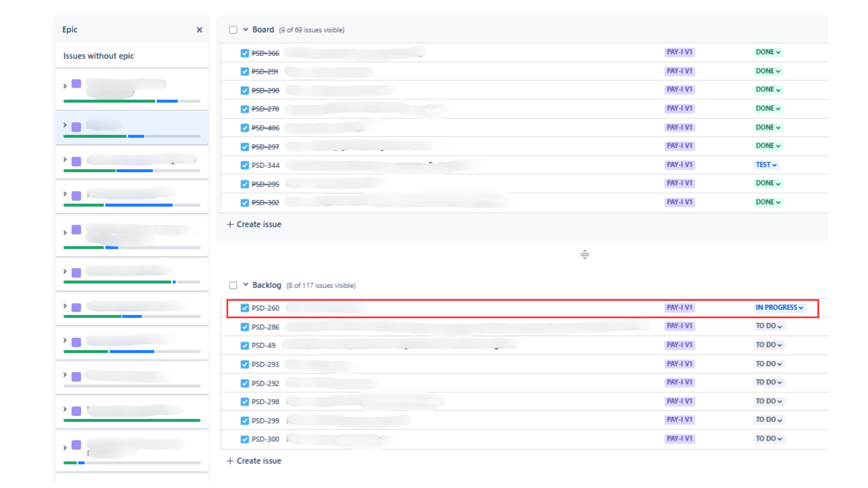Open TO DO status dropdown for PSD-286
This screenshot has width=868, height=488.
769,326
